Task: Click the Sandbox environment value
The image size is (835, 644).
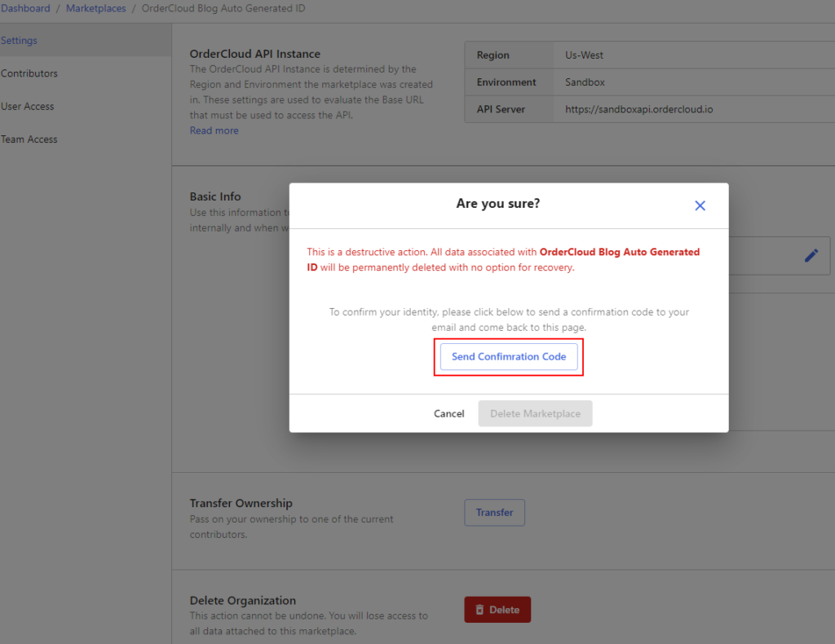Action: [x=585, y=82]
